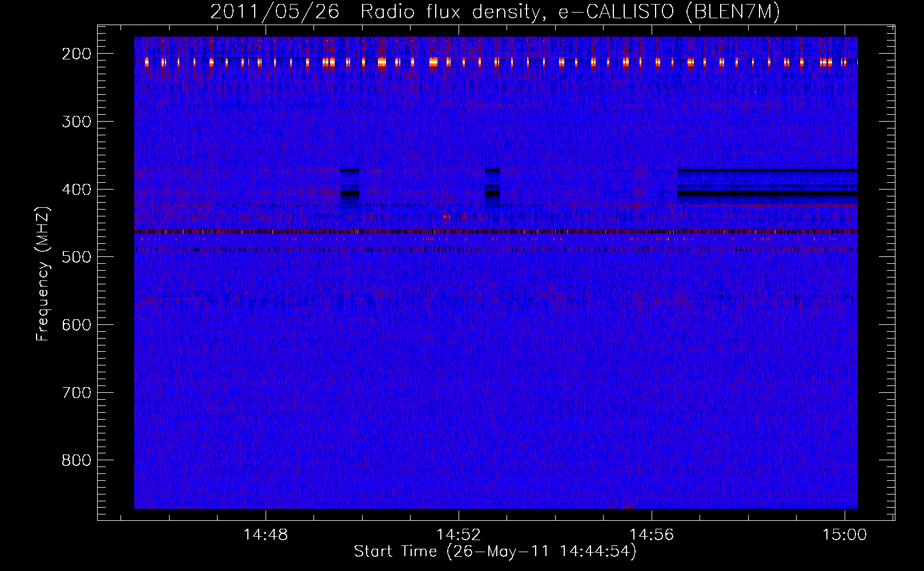This screenshot has width=924, height=571.
Task: Click the 500 frequency tick label
Action: 77,257
